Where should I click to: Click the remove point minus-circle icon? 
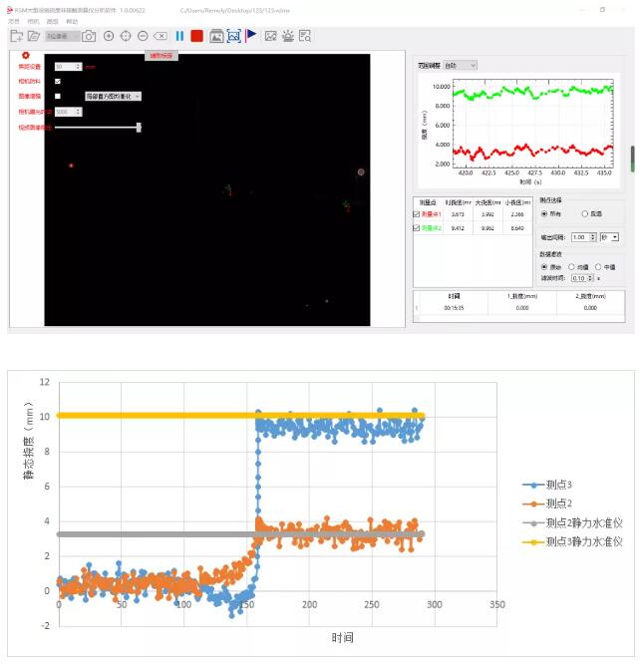click(x=143, y=36)
